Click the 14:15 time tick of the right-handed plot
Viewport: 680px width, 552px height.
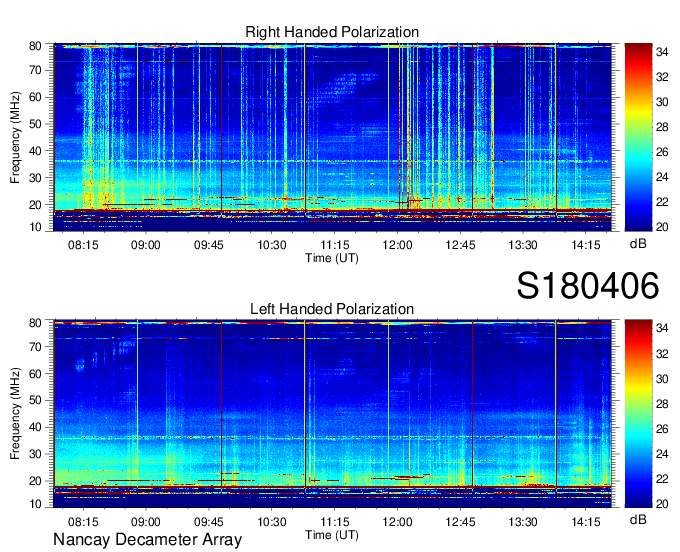tap(586, 245)
